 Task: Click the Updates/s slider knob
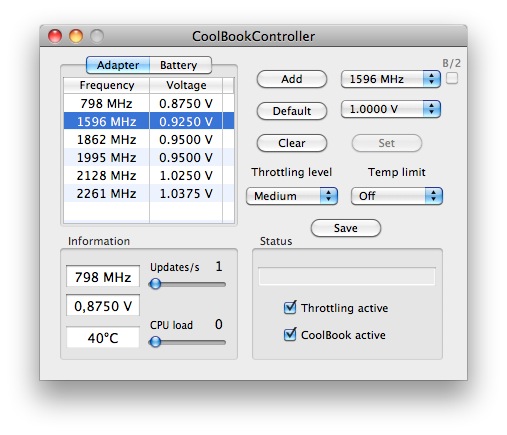155,284
